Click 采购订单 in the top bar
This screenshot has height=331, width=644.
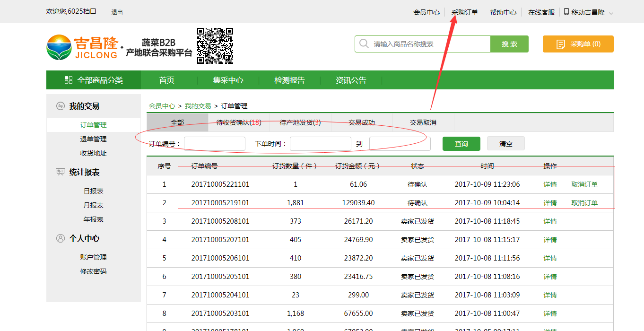click(464, 12)
